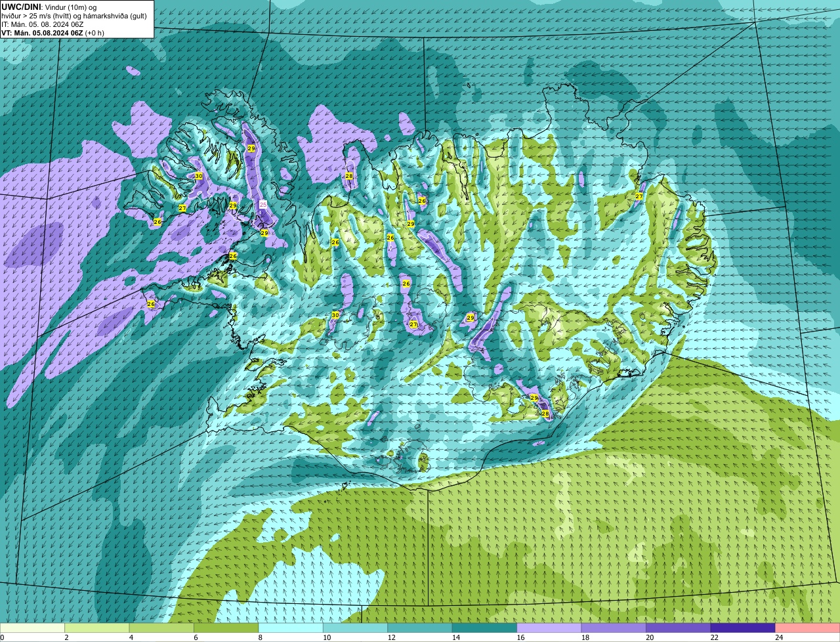Click the light lavender 16–18 m/s legend swatch
This screenshot has width=840, height=642.
pos(549,628)
